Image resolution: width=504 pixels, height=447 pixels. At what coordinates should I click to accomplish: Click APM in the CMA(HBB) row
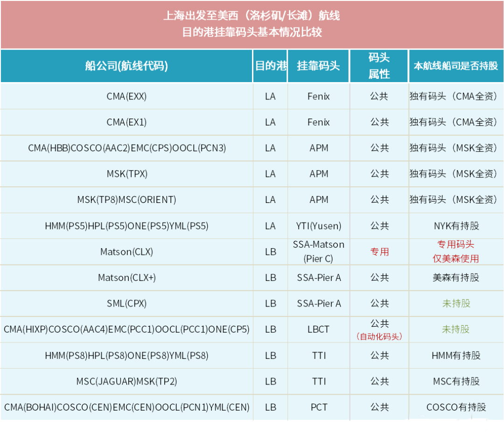[x=319, y=148]
